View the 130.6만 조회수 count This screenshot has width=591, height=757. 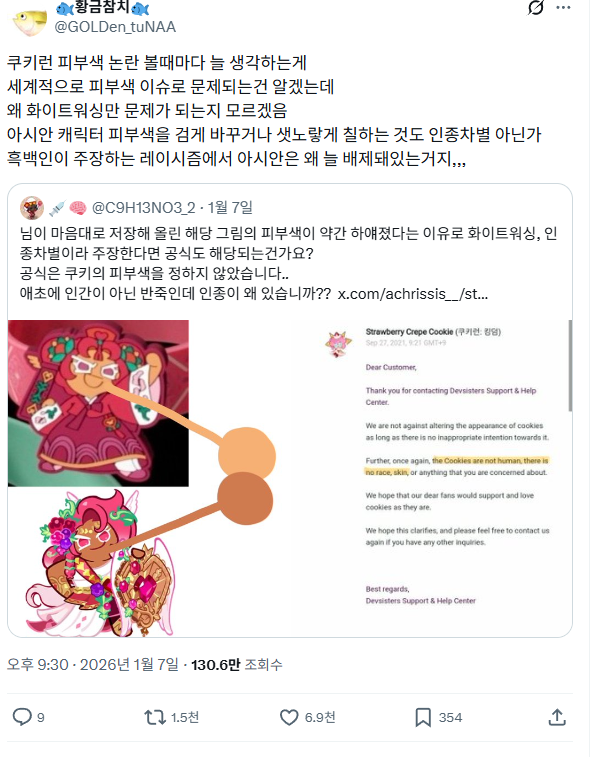pyautogui.click(x=237, y=665)
